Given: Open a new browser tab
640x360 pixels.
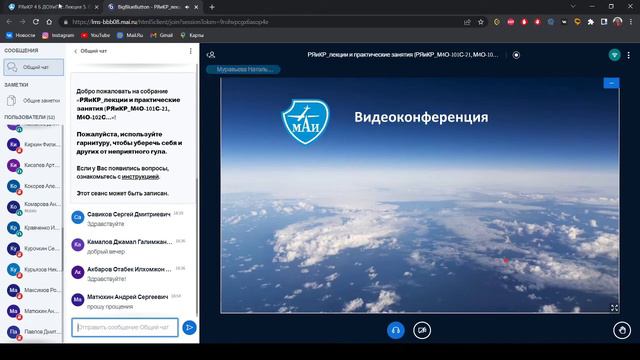Looking at the screenshot, I should point(212,7).
